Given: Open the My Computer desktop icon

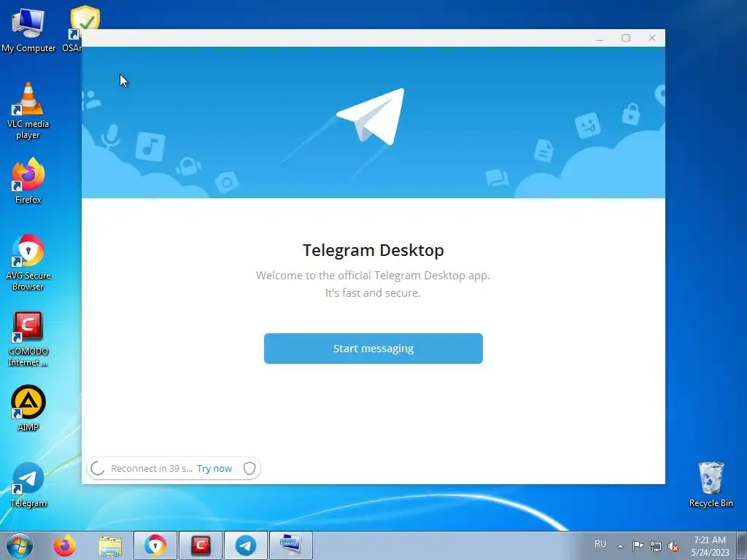Looking at the screenshot, I should pyautogui.click(x=28, y=30).
